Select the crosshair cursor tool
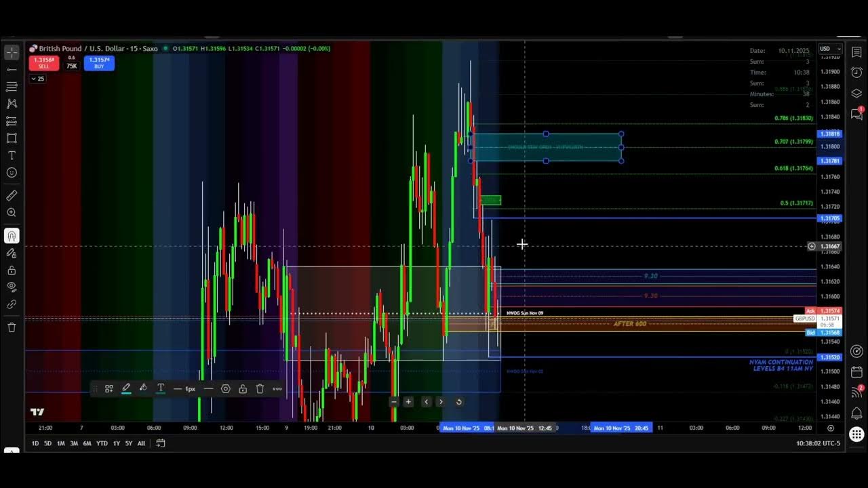Screen dimensions: 868x488 [12, 52]
